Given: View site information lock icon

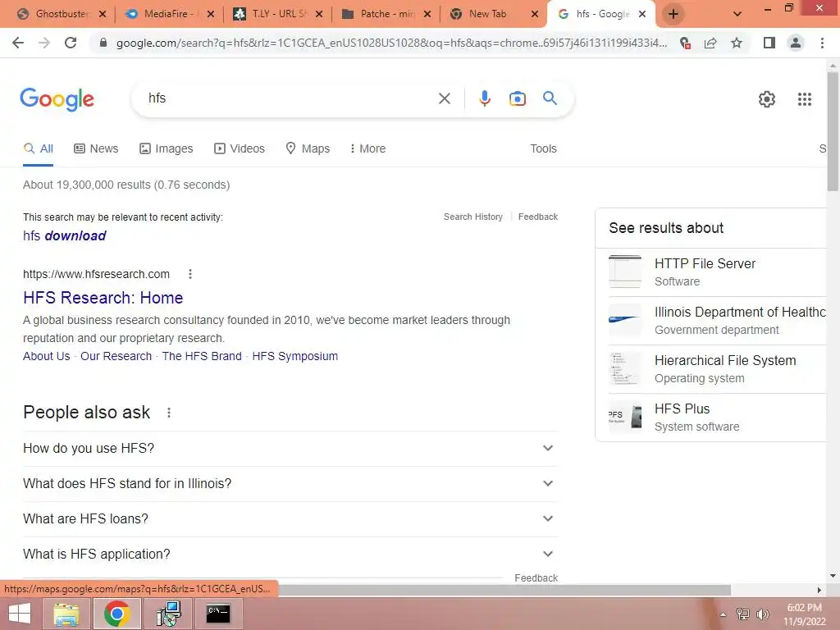Looking at the screenshot, I should pyautogui.click(x=103, y=43).
